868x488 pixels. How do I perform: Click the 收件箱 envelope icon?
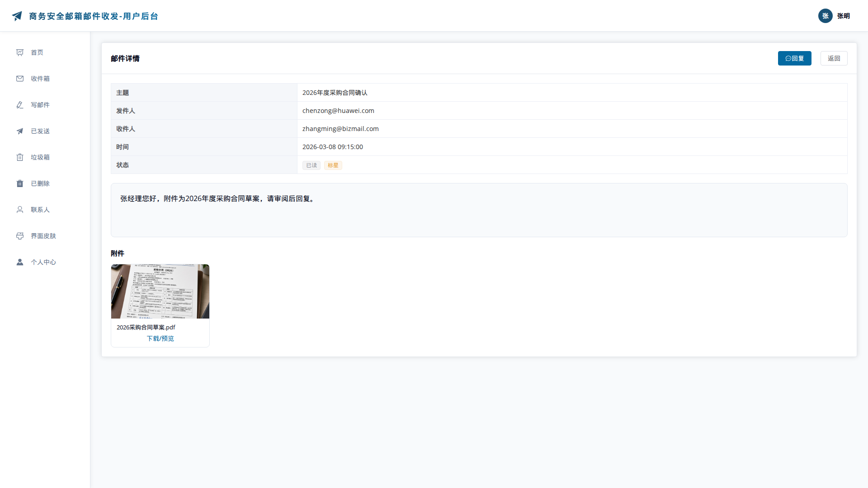click(20, 79)
